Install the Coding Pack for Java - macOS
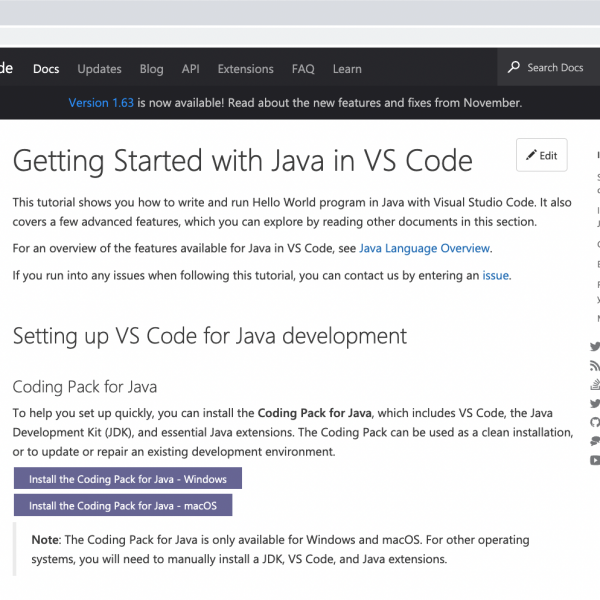Screen dimensions: 600x600 [123, 506]
